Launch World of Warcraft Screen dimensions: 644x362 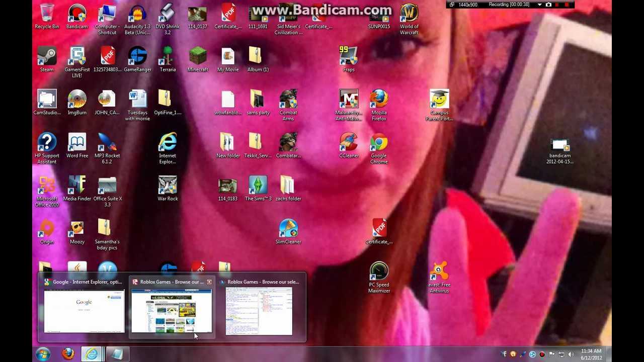click(409, 20)
